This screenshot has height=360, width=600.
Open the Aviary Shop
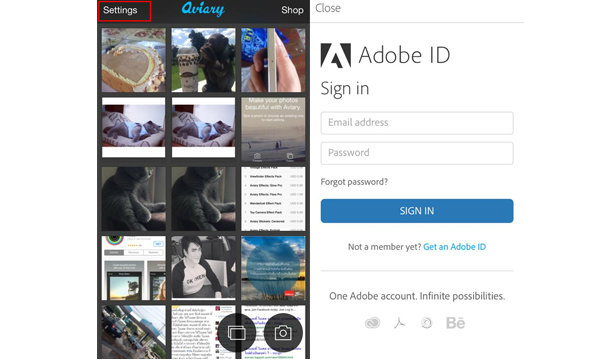(292, 10)
